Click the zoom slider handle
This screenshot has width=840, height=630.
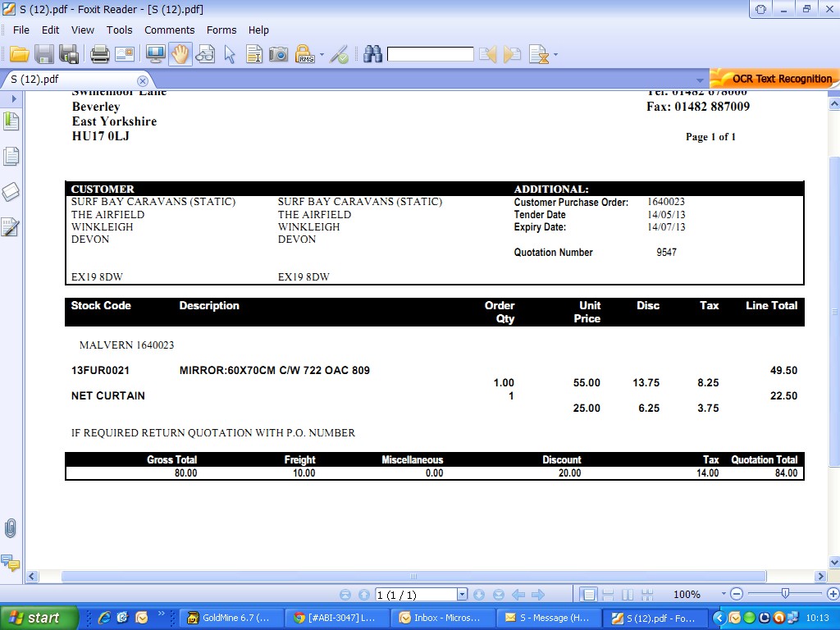point(785,594)
